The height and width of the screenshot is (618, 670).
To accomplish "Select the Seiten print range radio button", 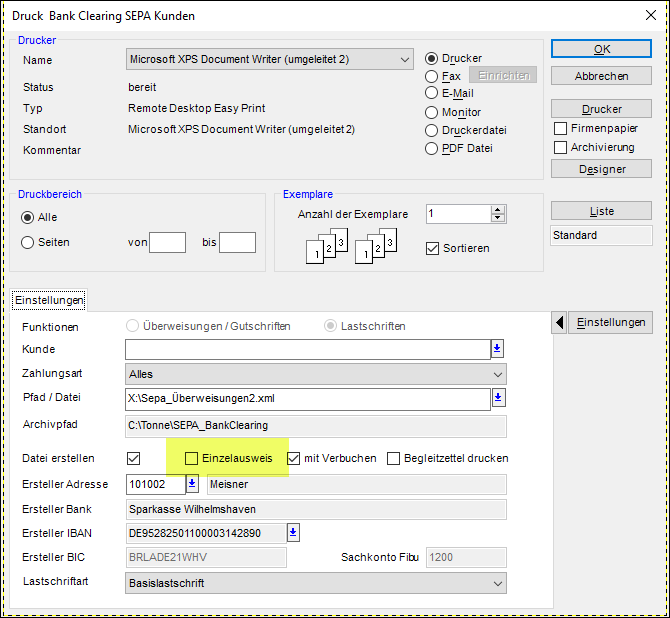I will click(x=28, y=242).
